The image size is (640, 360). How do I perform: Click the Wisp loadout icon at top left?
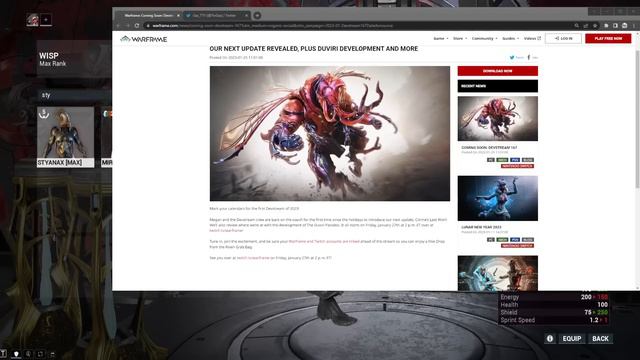click(x=32, y=20)
